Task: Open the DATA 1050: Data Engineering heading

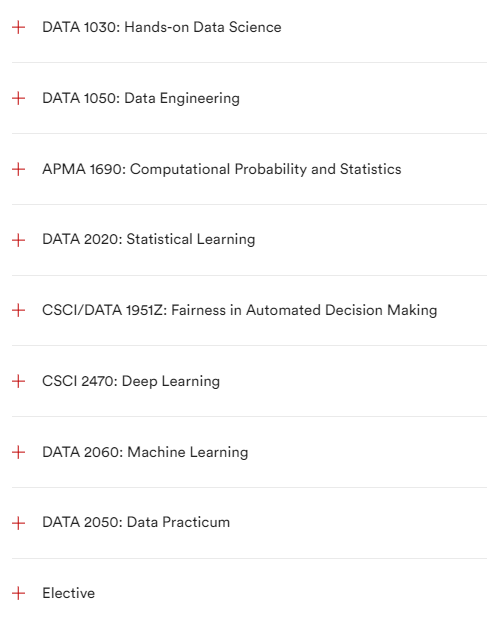Action: click(x=141, y=98)
